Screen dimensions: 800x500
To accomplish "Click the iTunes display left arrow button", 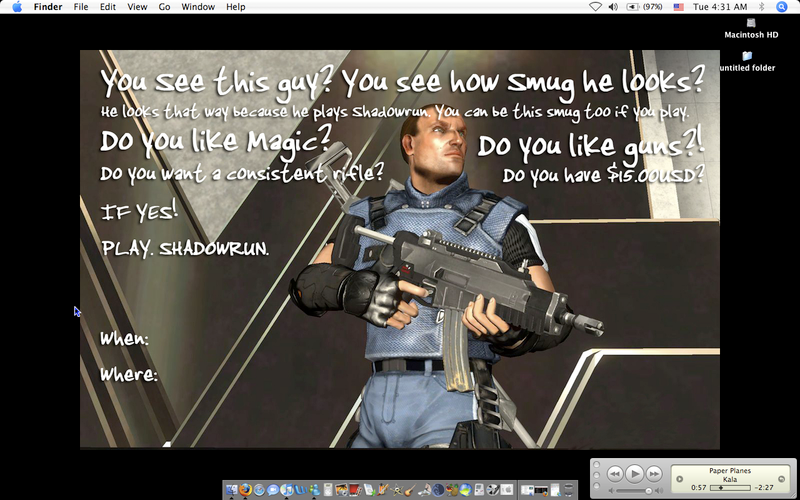I will [x=680, y=479].
